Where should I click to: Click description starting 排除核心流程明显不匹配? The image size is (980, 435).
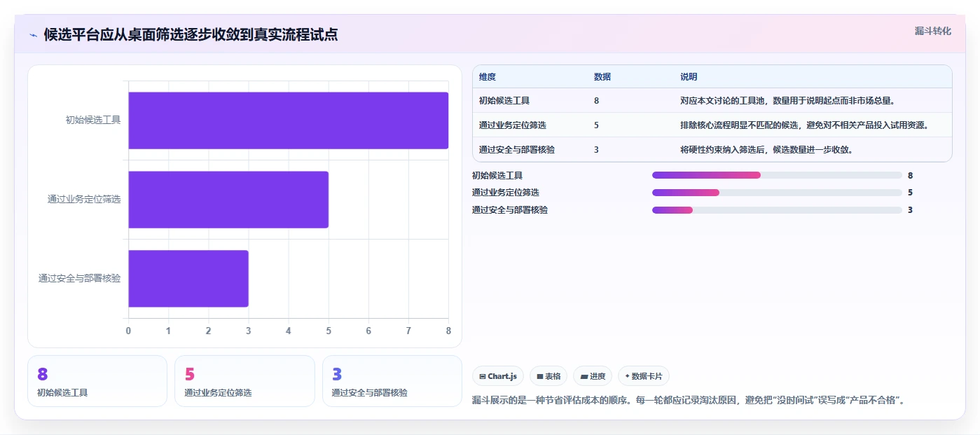tap(804, 125)
